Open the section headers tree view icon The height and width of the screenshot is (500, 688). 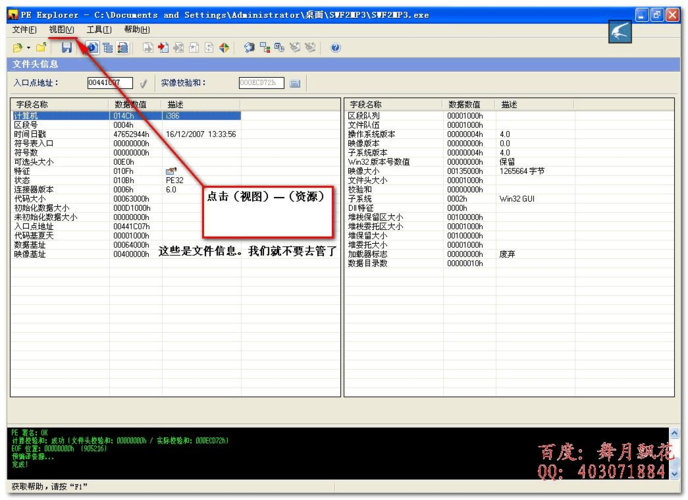(x=108, y=47)
